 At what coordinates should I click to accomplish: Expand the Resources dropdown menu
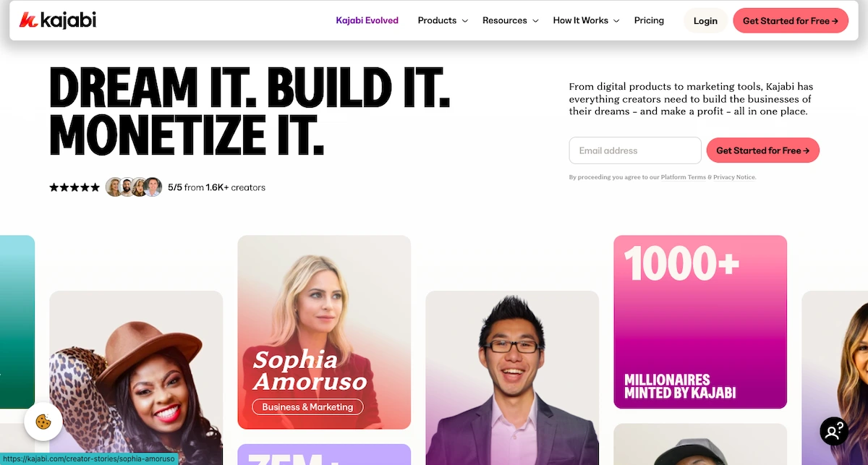(511, 20)
